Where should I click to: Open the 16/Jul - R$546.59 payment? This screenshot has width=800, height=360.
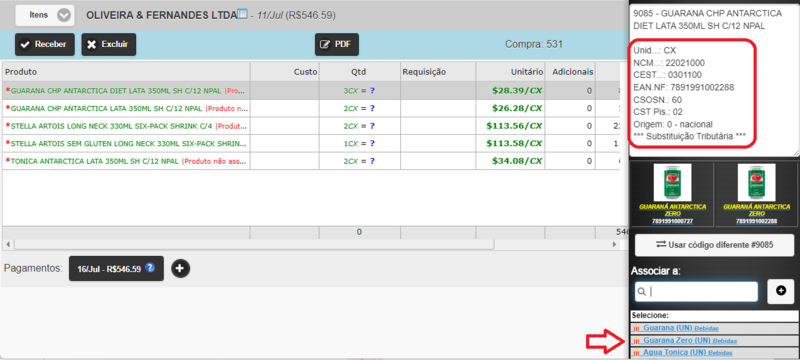[x=116, y=268]
